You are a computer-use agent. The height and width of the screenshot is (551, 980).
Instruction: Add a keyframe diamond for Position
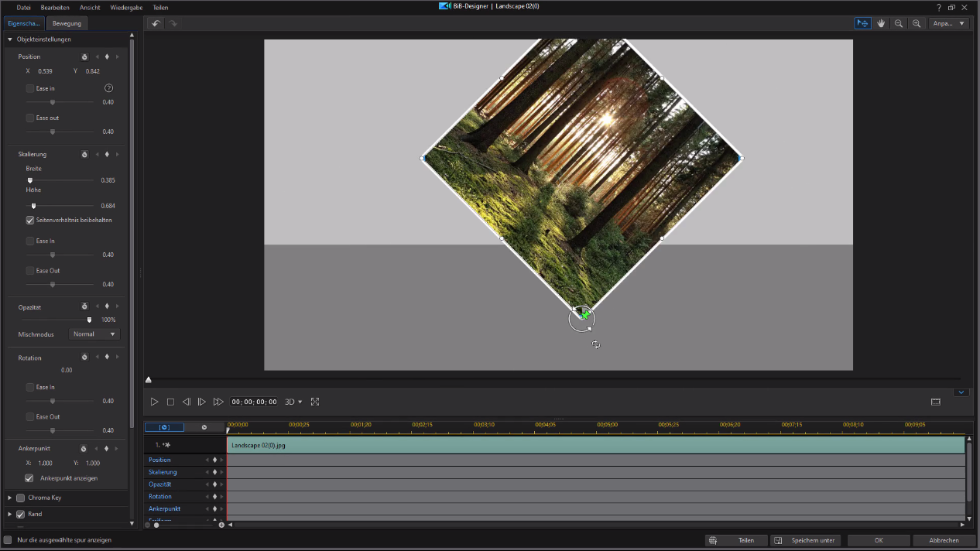pyautogui.click(x=107, y=56)
